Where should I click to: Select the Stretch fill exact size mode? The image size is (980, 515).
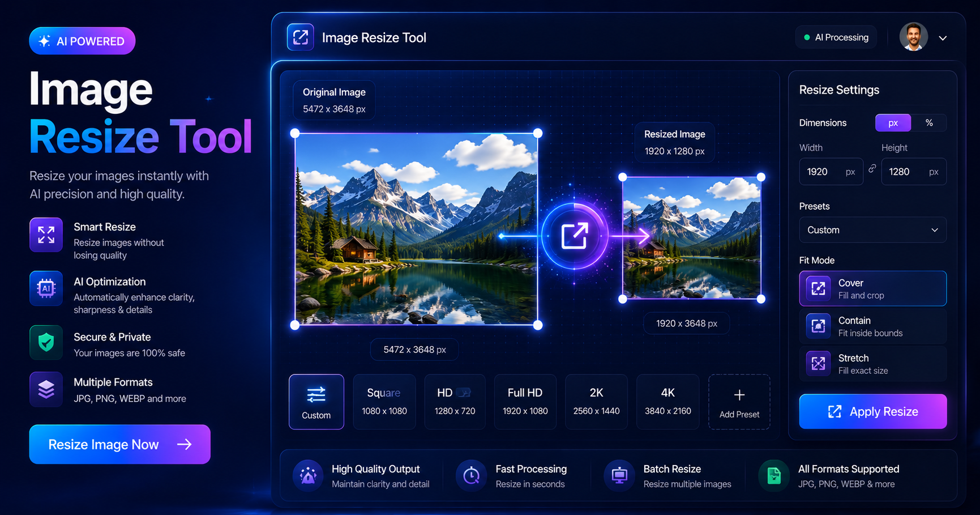pyautogui.click(x=872, y=363)
